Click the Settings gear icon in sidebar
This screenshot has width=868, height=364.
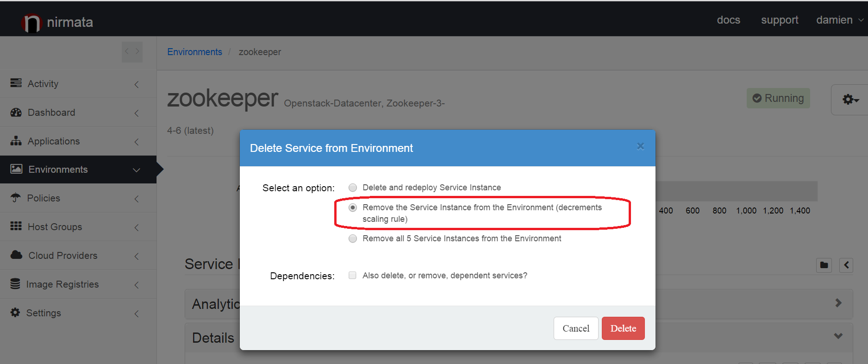[15, 312]
